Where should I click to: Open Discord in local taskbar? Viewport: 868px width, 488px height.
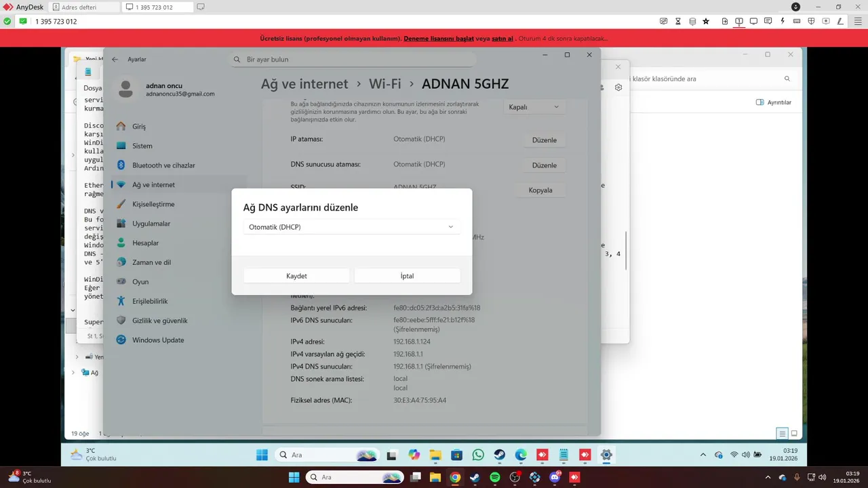[x=555, y=477]
